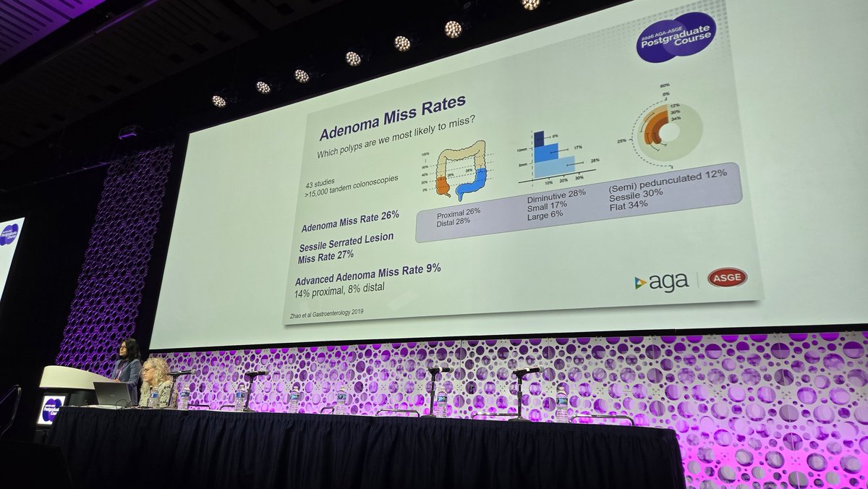This screenshot has width=868, height=489.
Task: Click the colon diagram illustration
Action: [x=461, y=171]
